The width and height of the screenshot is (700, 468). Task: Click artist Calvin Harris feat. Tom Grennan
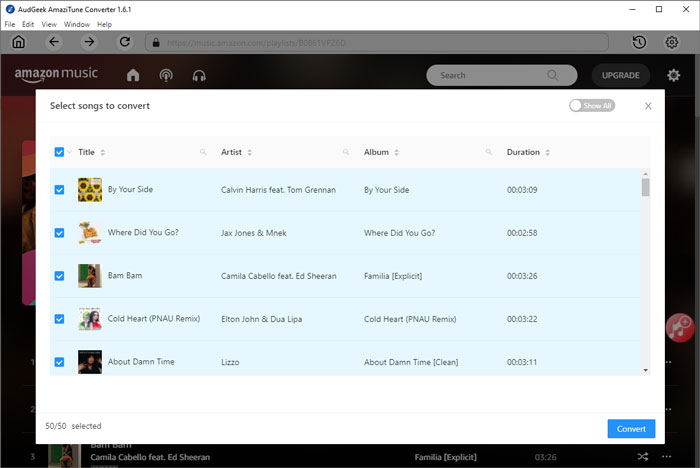pyautogui.click(x=278, y=190)
